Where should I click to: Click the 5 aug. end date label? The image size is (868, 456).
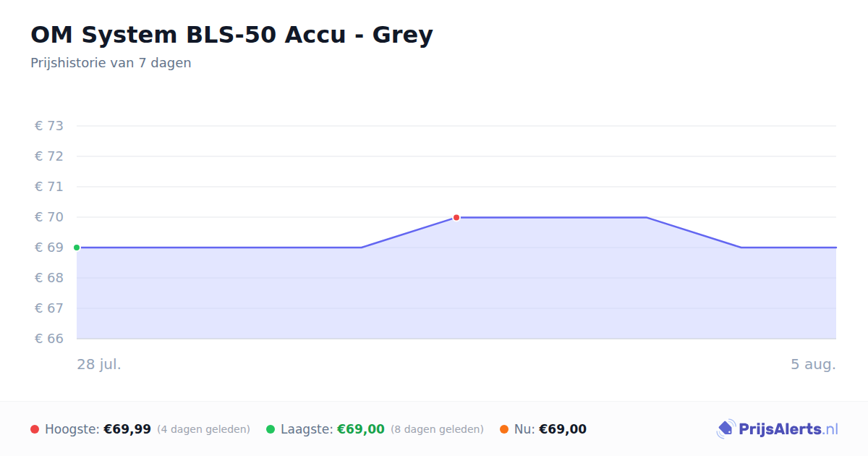[813, 364]
